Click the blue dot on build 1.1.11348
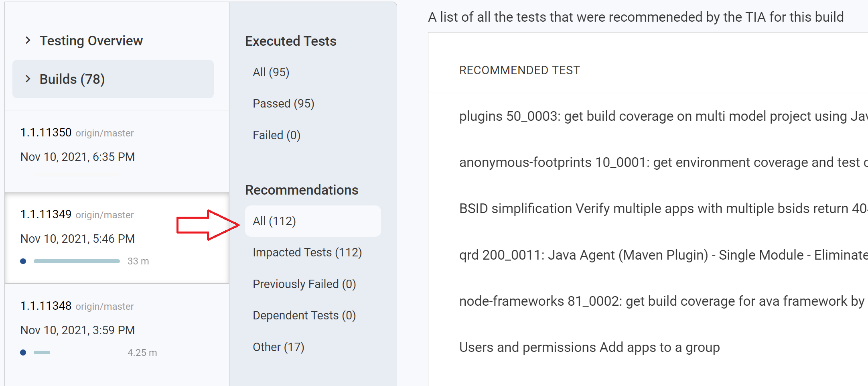This screenshot has height=386, width=868. pyautogui.click(x=23, y=353)
